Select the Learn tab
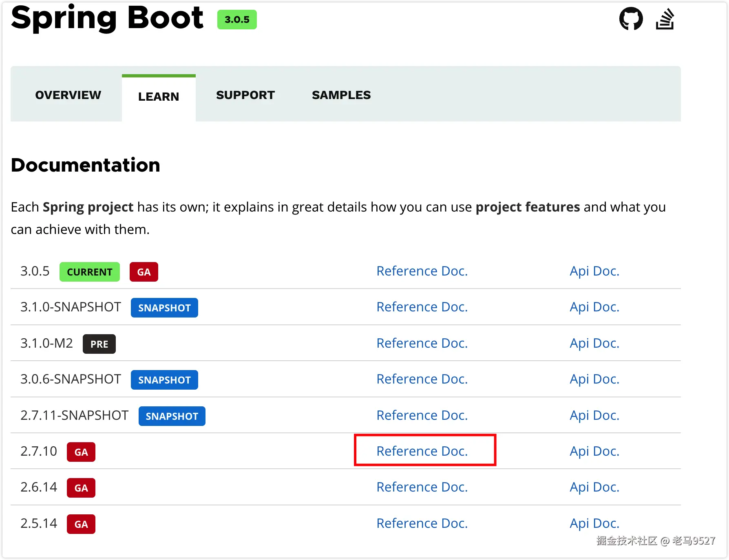Screen dimensions: 729x560 click(159, 97)
